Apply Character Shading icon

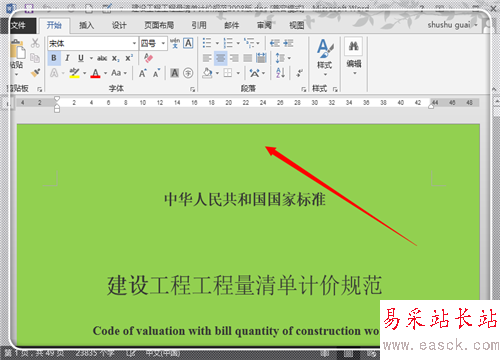175,73
